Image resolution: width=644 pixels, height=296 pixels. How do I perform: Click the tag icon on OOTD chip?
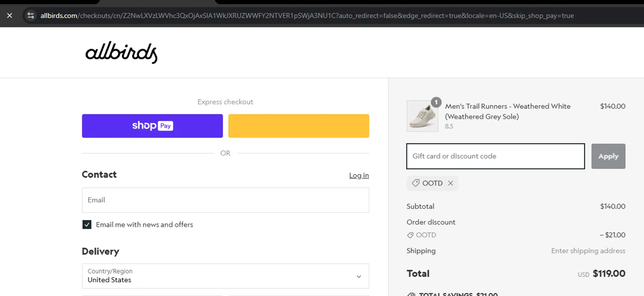(415, 183)
